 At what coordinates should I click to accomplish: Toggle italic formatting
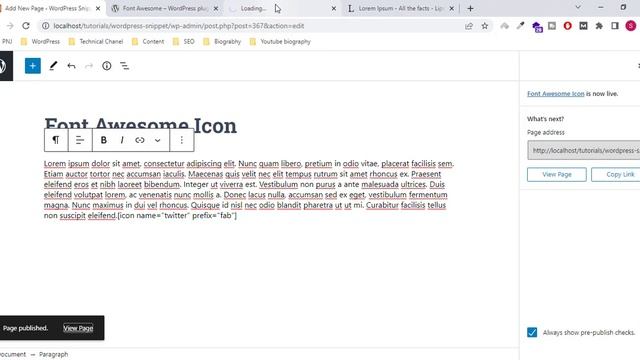click(x=122, y=140)
